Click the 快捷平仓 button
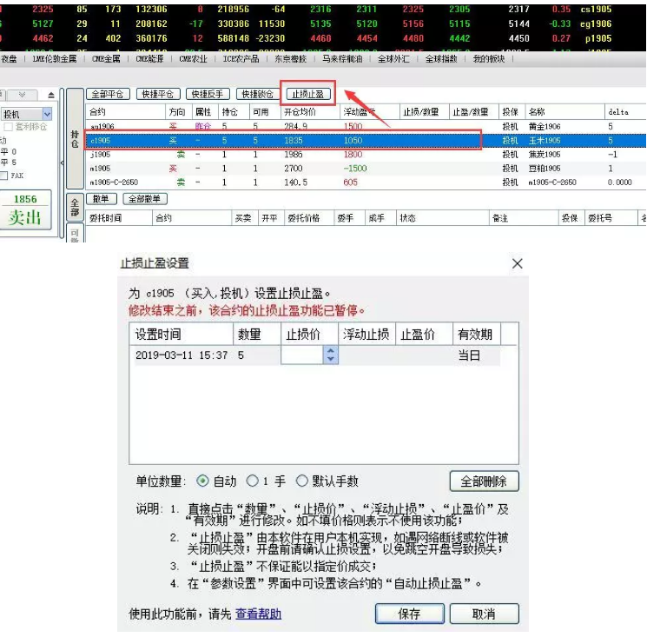 click(157, 94)
